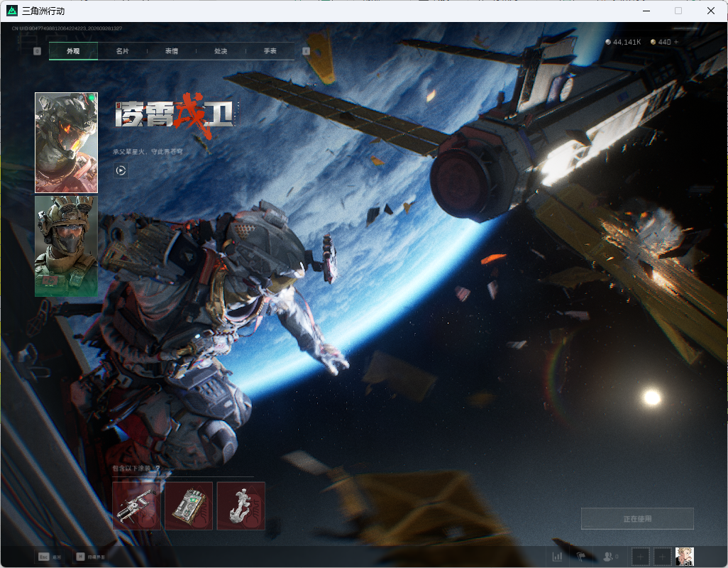This screenshot has height=568, width=728.
Task: Open the 手表 tab
Action: [270, 51]
